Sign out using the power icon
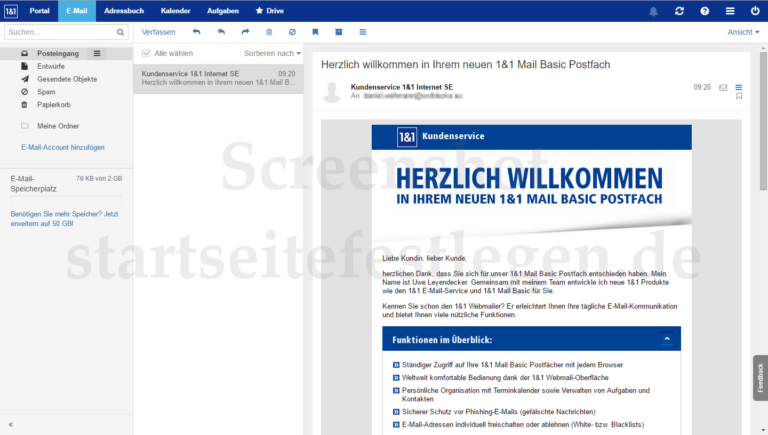 coord(755,11)
